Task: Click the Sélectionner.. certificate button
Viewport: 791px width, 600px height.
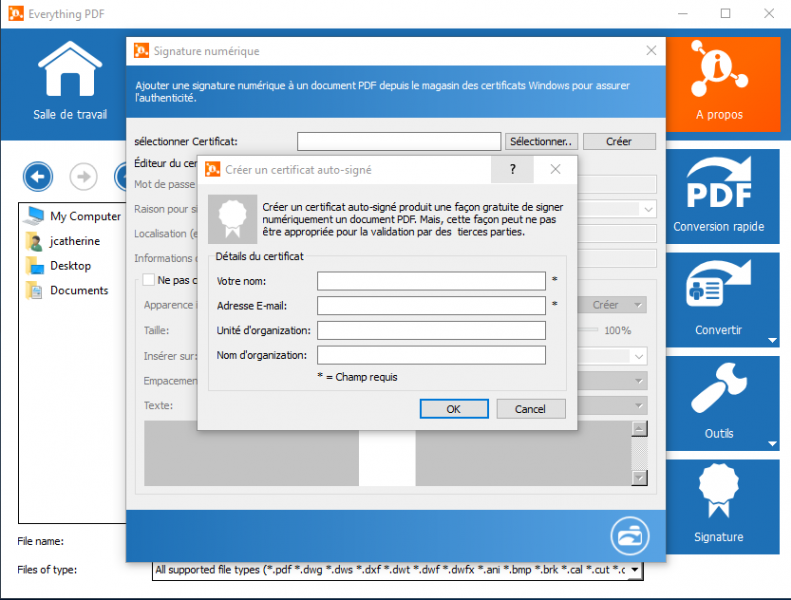Action: click(x=541, y=142)
